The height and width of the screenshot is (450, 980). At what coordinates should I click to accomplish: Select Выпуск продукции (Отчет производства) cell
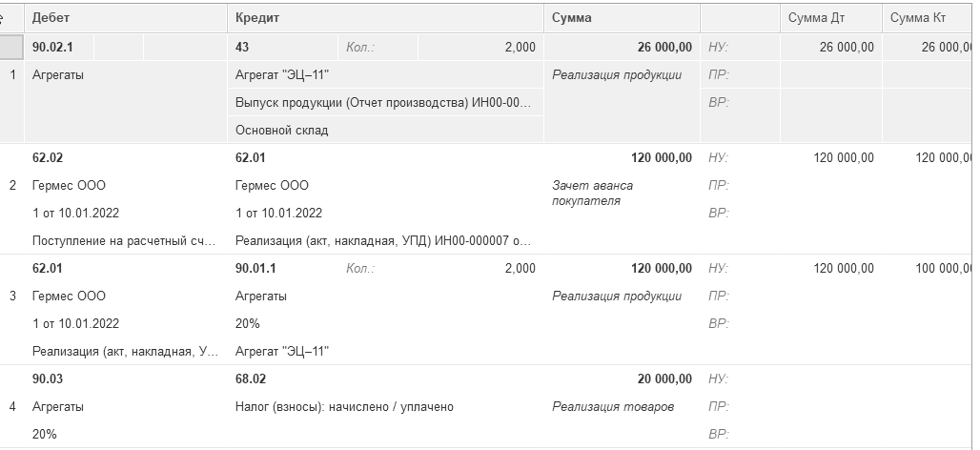(x=383, y=102)
